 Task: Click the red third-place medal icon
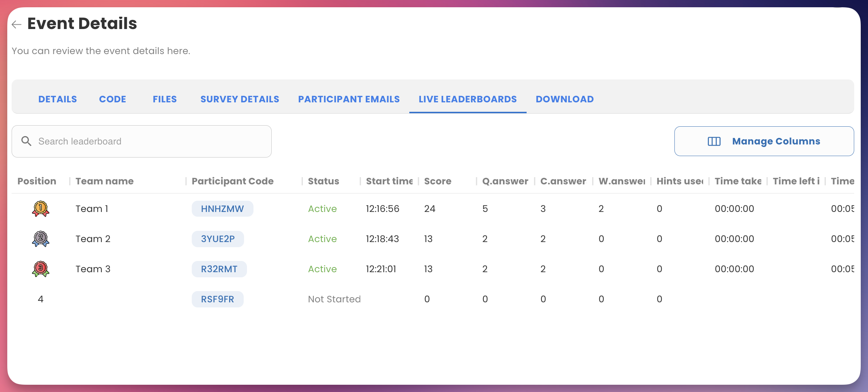click(41, 269)
